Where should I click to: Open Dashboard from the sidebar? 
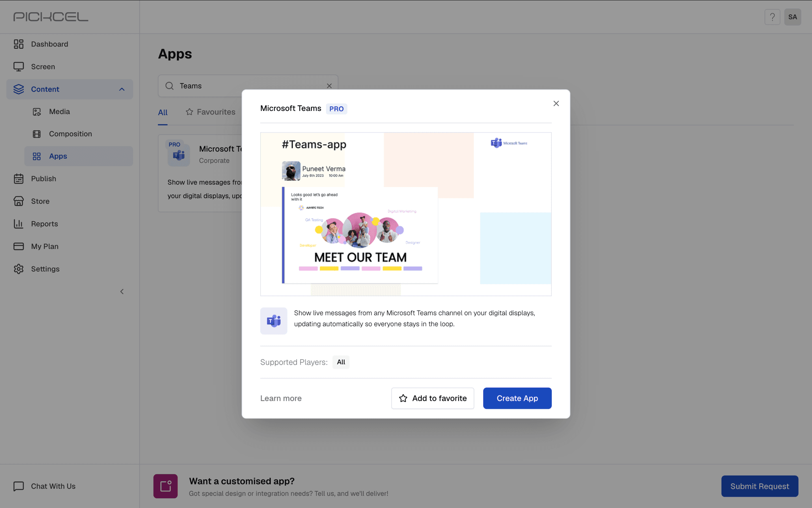(70, 44)
